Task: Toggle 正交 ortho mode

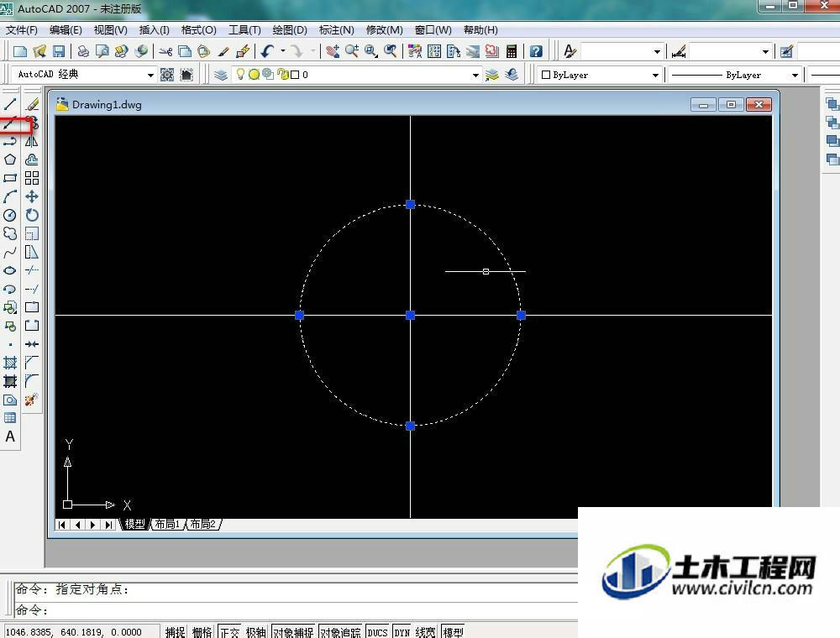Action: (x=229, y=632)
